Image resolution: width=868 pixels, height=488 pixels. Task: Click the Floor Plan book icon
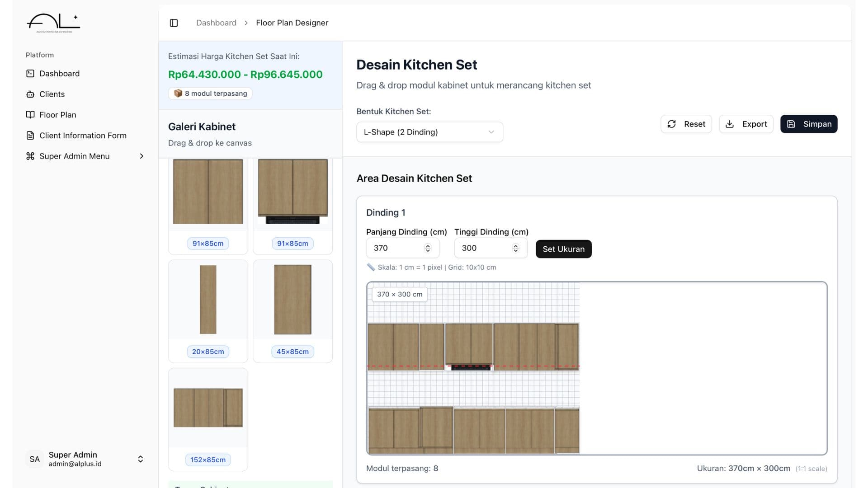coord(30,115)
